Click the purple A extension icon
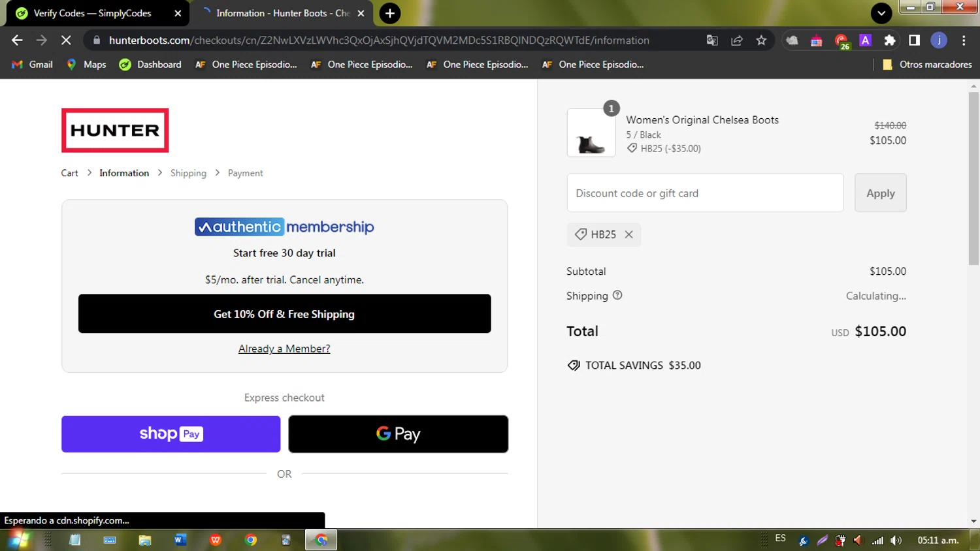This screenshot has height=551, width=980. tap(865, 40)
